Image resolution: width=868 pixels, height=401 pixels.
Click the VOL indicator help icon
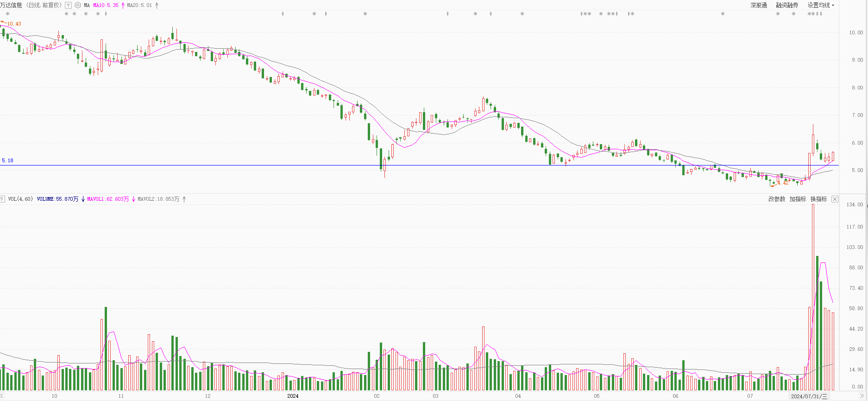2,199
